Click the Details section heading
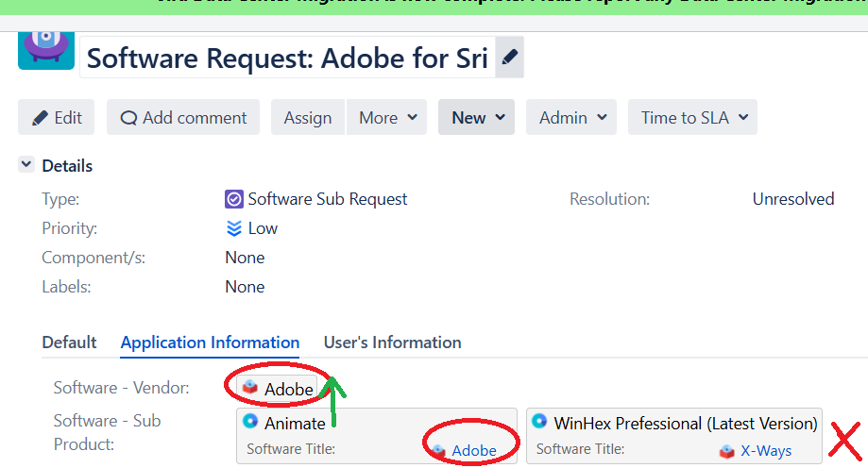This screenshot has height=468, width=868. coord(67,166)
